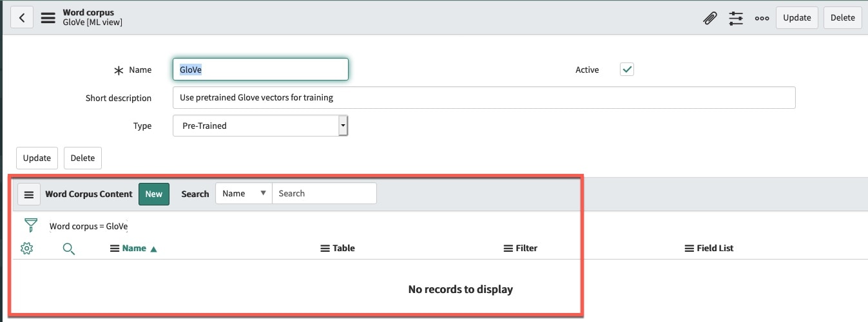Click the Delete button in the header
The image size is (868, 322).
[842, 18]
